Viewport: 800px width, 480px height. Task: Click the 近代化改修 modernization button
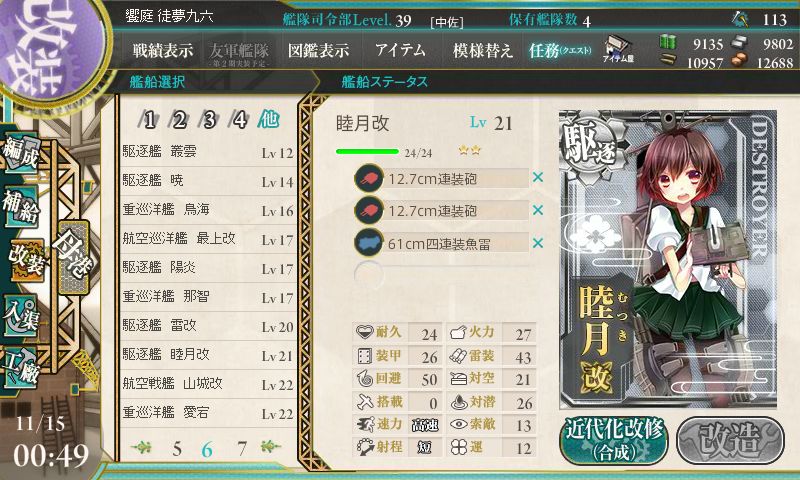(615, 440)
